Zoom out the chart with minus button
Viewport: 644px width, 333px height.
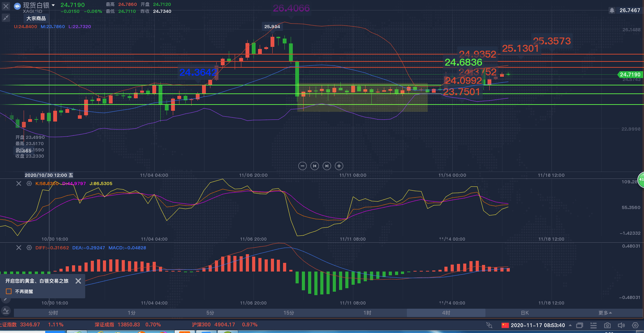[303, 166]
